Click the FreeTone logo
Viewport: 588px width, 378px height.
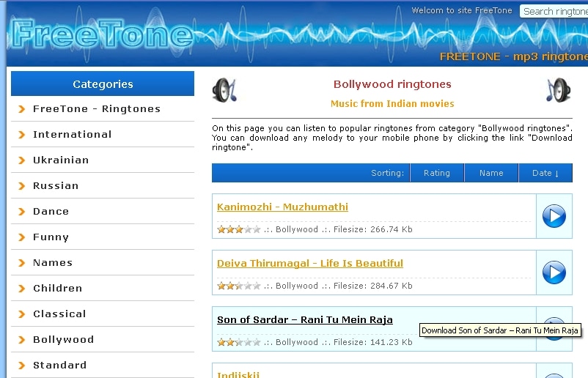point(102,34)
